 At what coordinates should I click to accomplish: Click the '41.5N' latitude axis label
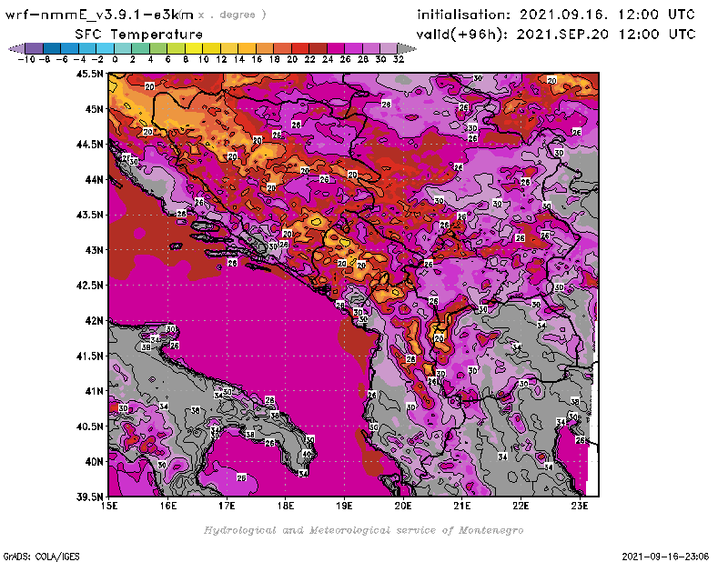pyautogui.click(x=89, y=356)
